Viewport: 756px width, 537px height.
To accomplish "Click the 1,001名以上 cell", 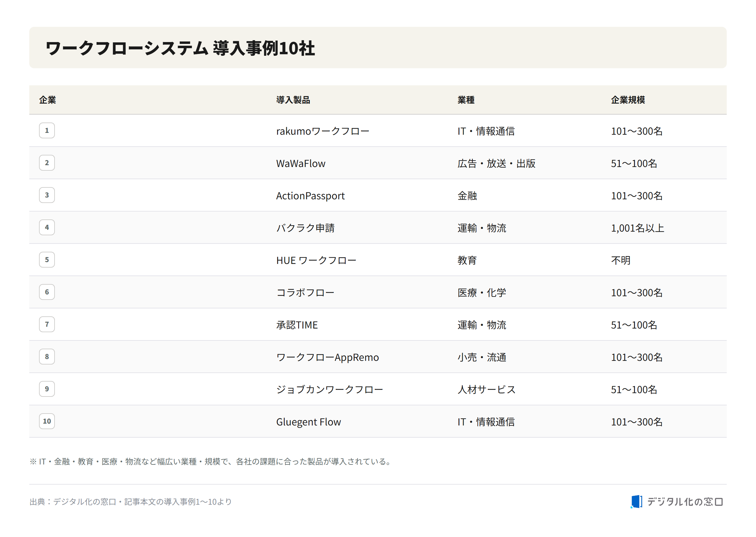I will pyautogui.click(x=638, y=228).
